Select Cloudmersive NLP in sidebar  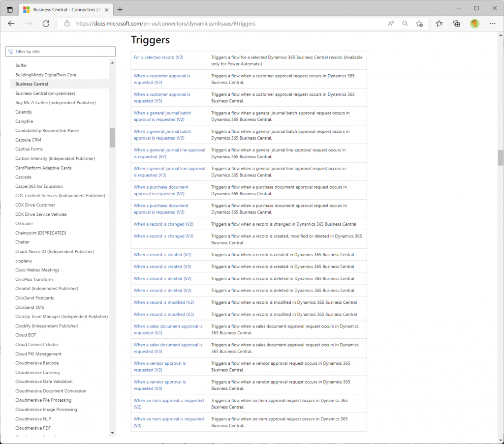[x=33, y=419]
